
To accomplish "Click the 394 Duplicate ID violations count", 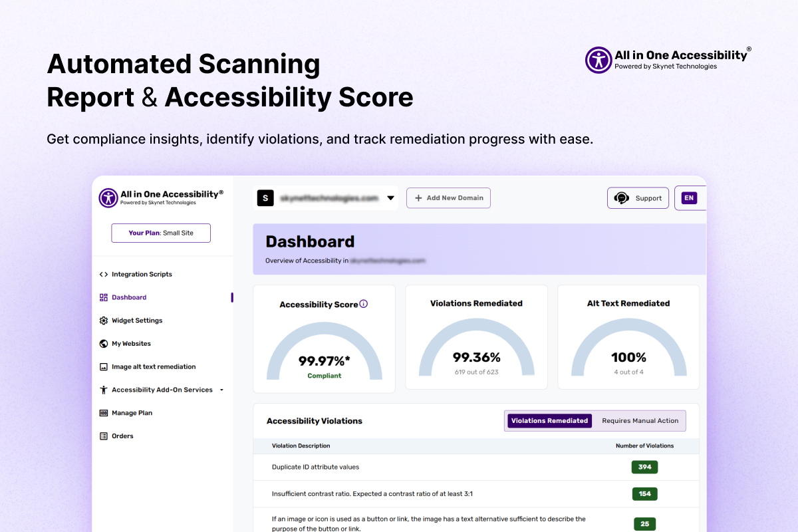I will coord(644,467).
